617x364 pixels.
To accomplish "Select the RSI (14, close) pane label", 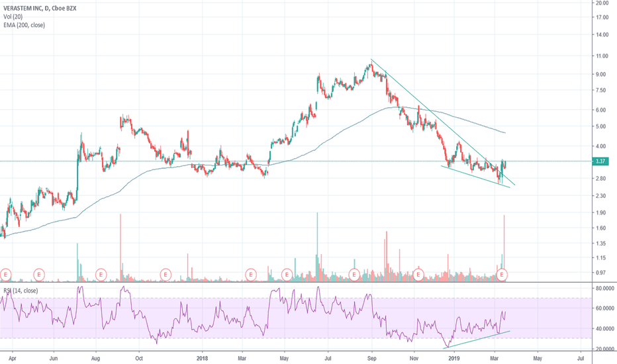I will point(21,291).
